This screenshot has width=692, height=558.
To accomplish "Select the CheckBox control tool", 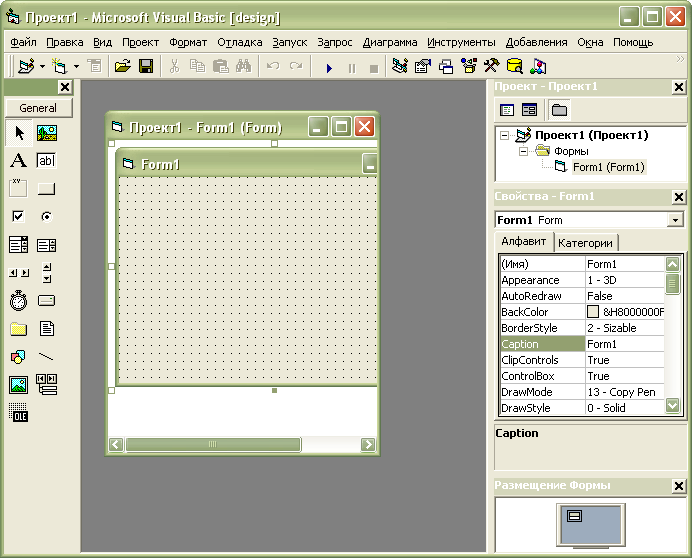I will pos(19,216).
